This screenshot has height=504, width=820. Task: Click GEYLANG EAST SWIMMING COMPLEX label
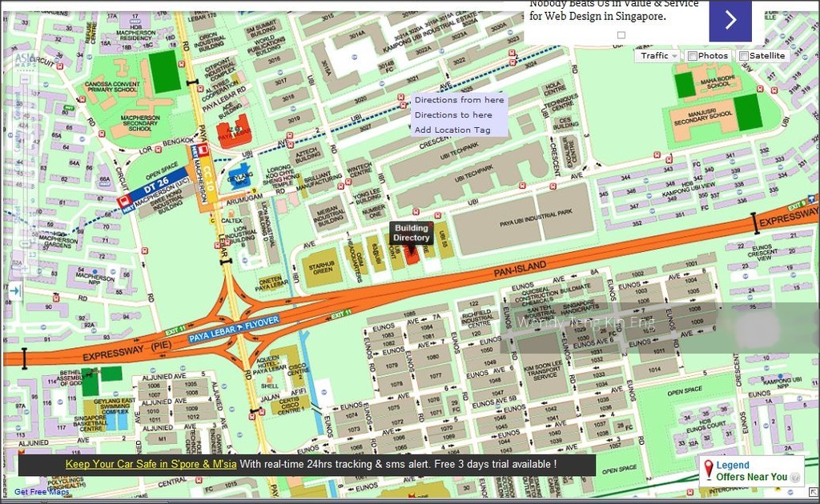[x=115, y=406]
